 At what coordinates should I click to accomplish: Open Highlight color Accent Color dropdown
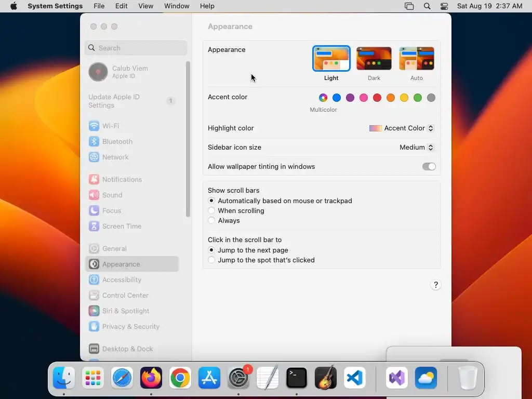[x=402, y=128]
